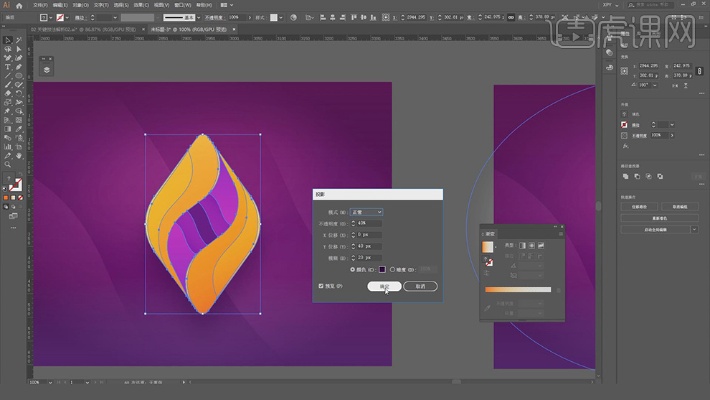Click the gradient panel eyedropper icon
Viewport: 710px width, 400px height.
487,308
